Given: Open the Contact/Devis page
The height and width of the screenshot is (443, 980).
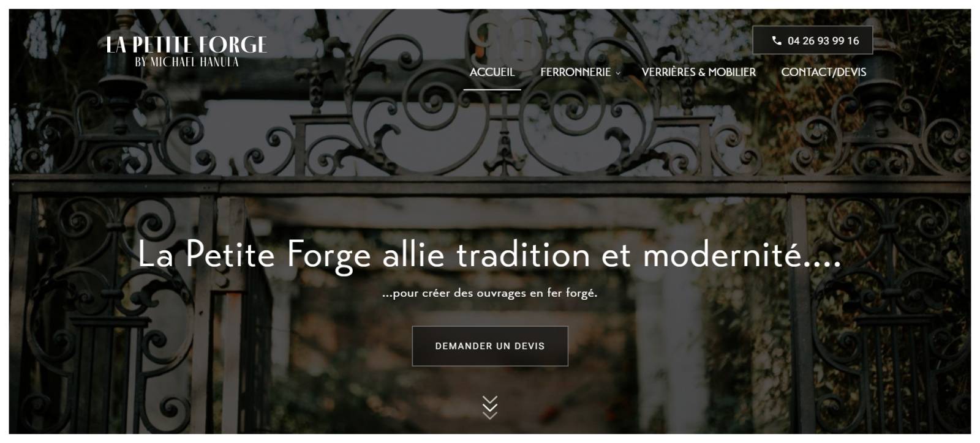Looking at the screenshot, I should (x=823, y=72).
